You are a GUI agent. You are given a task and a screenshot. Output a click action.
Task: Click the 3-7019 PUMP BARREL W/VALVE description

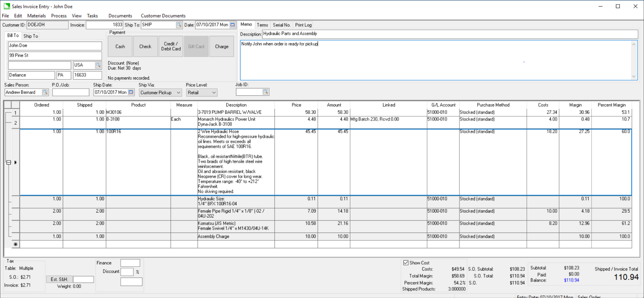[236, 112]
